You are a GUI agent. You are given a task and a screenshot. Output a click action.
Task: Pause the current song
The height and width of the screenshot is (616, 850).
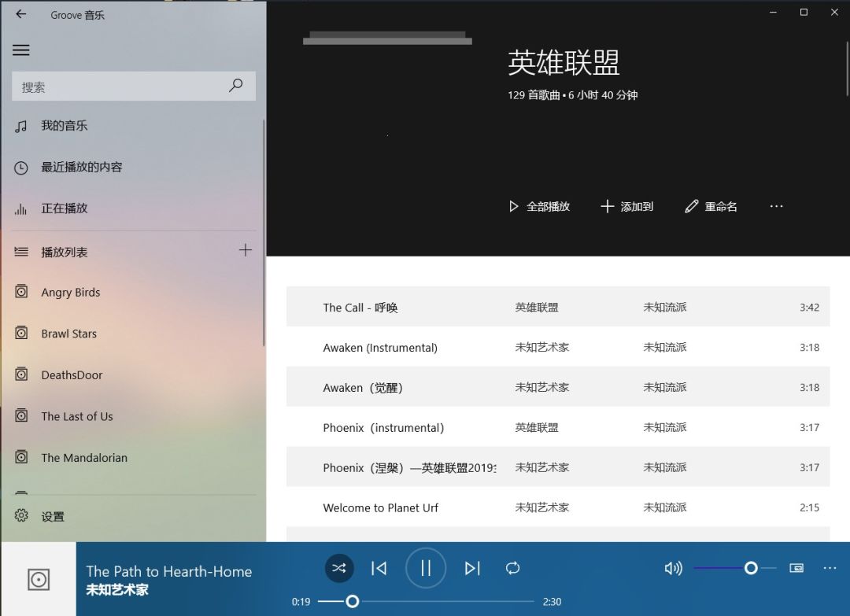point(426,568)
